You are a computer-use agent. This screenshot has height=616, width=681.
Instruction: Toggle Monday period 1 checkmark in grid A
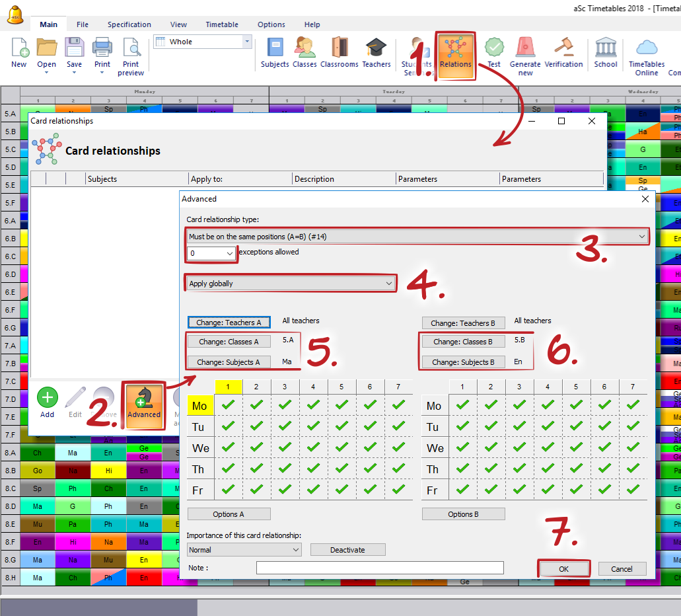(229, 405)
